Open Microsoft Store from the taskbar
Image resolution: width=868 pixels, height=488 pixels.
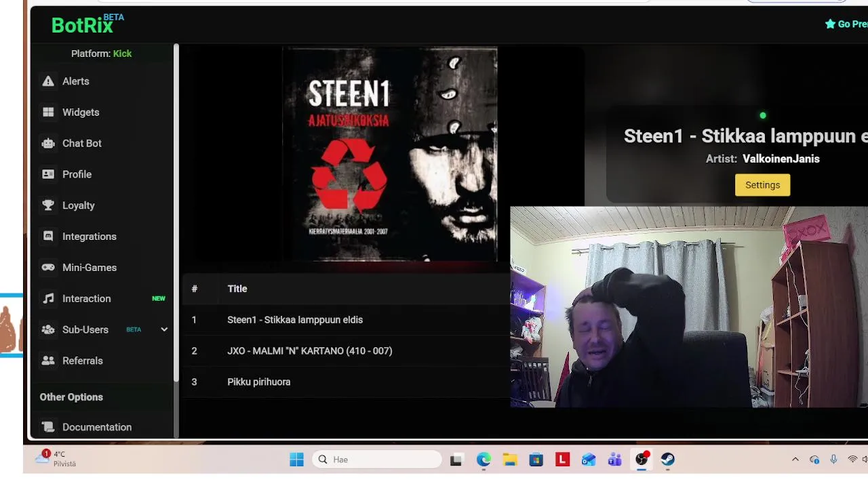536,460
